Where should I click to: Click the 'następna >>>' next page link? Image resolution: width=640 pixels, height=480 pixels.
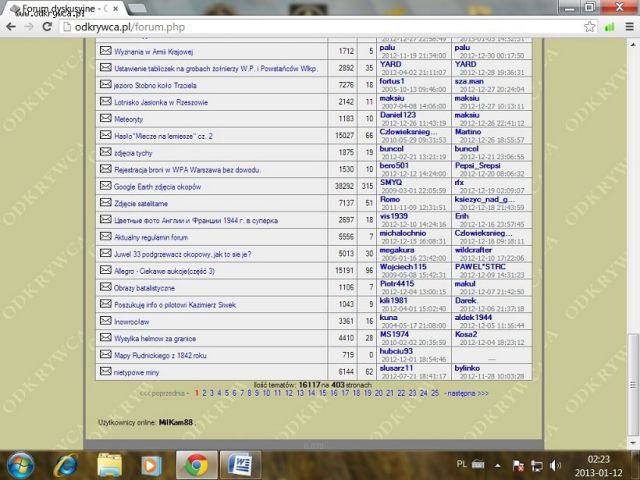point(467,393)
